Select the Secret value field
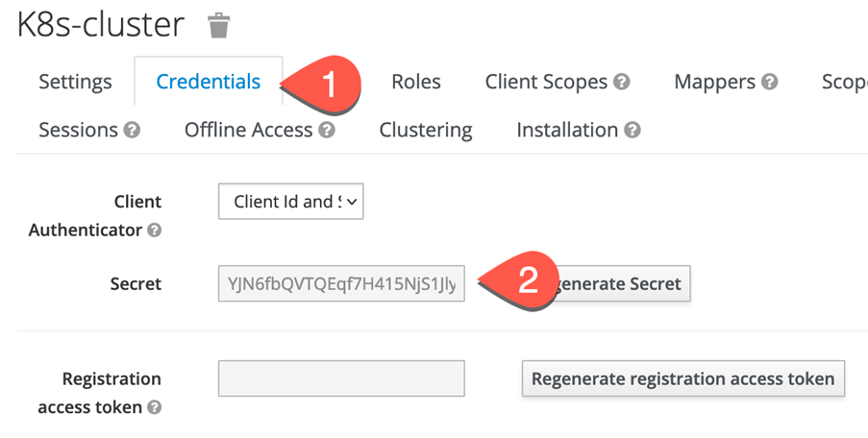 tap(341, 283)
